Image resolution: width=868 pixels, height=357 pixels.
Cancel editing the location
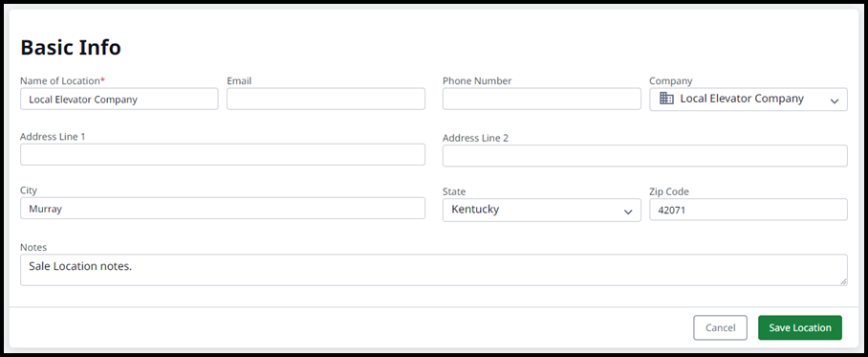[720, 327]
